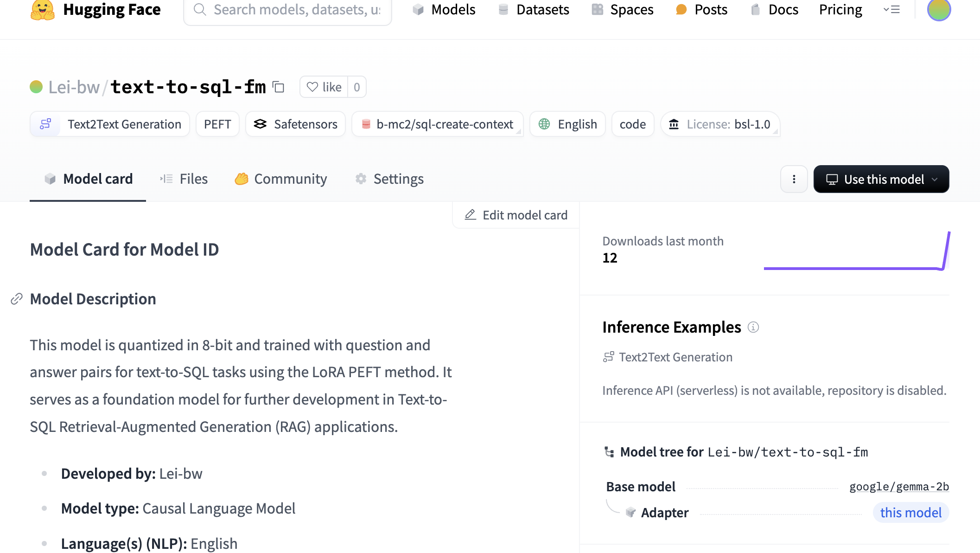This screenshot has width=980, height=553.
Task: Click the 'this model' adapter badge
Action: 911,512
